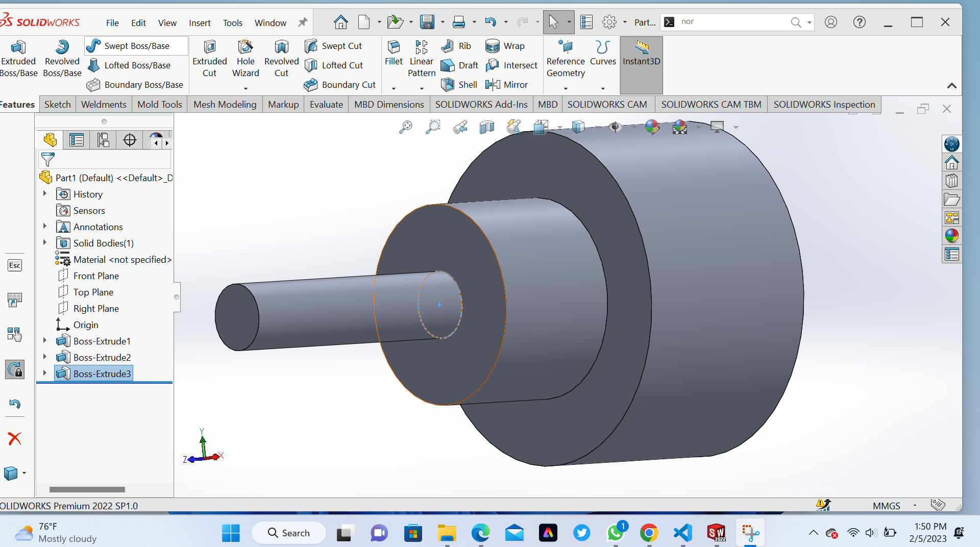Screen dimensions: 980x547
Task: Click Zoom to Fit in view toolbar
Action: [406, 127]
